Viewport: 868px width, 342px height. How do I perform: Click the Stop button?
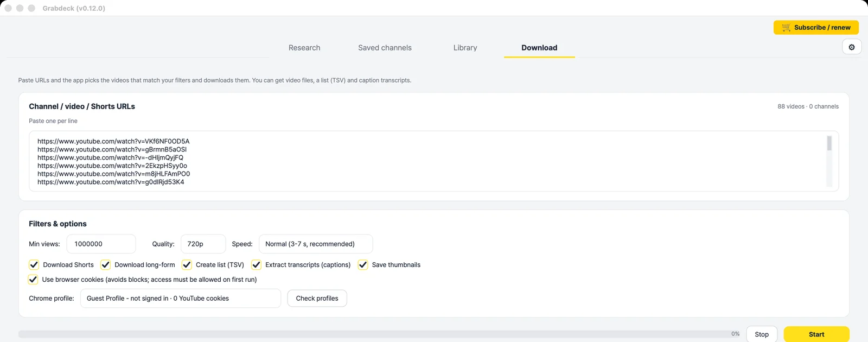[x=762, y=334]
